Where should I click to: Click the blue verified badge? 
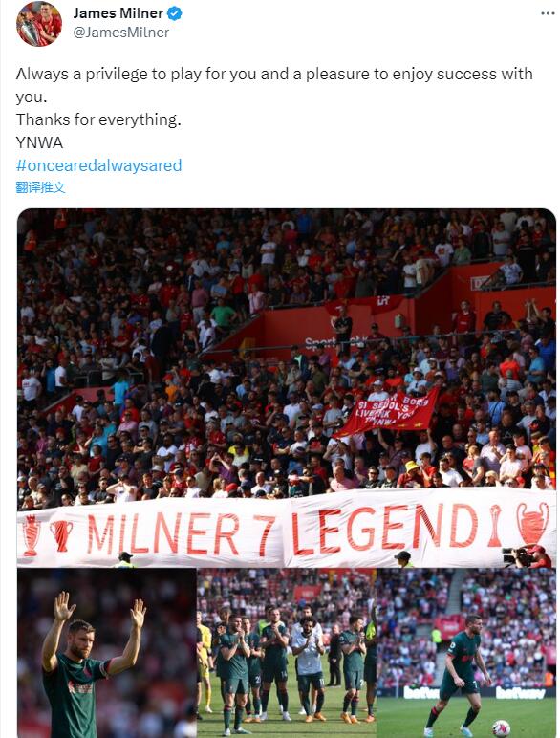[175, 13]
